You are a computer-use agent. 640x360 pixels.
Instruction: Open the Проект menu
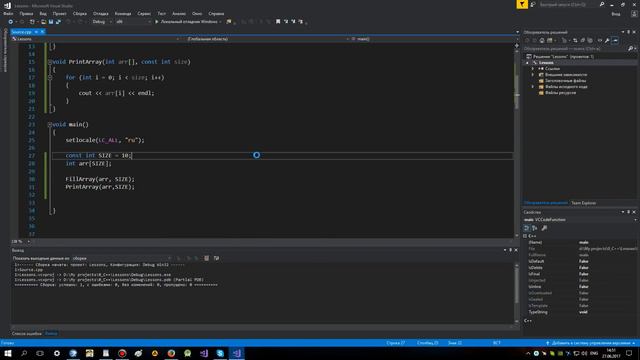(x=60, y=13)
